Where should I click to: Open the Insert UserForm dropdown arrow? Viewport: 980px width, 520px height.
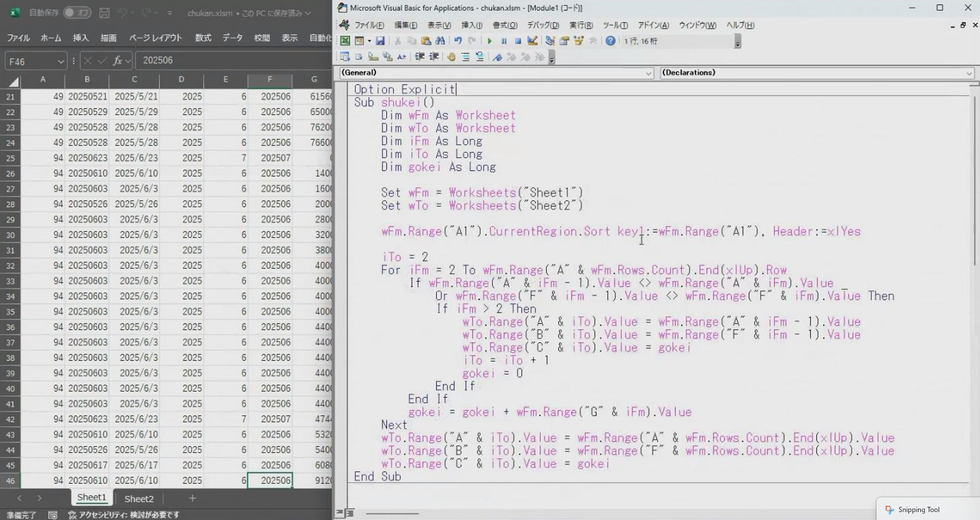point(369,41)
